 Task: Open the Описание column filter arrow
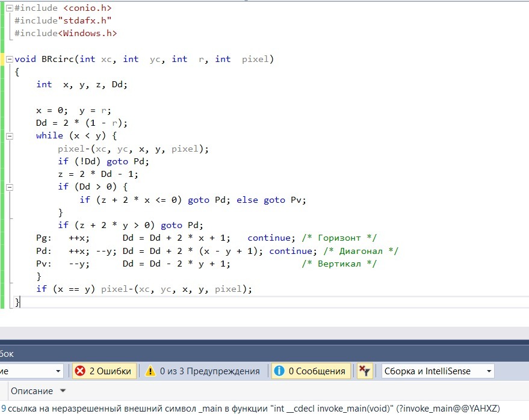(63, 391)
